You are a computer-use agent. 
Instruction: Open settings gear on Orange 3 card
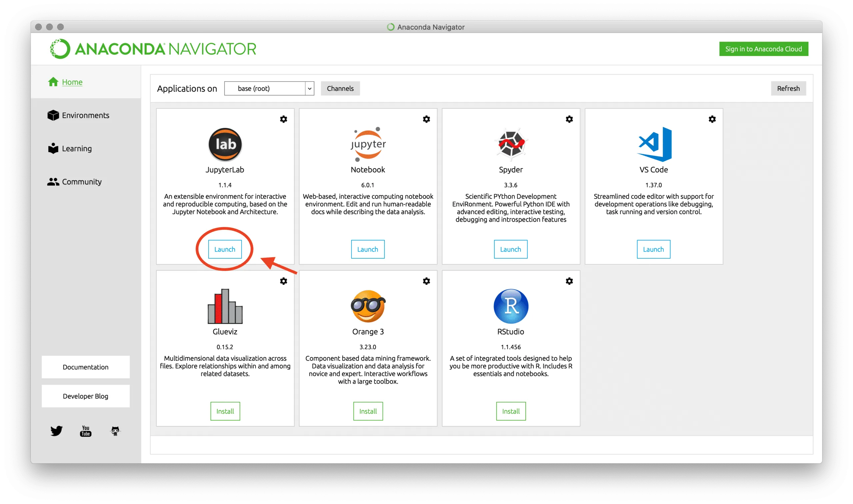click(426, 281)
